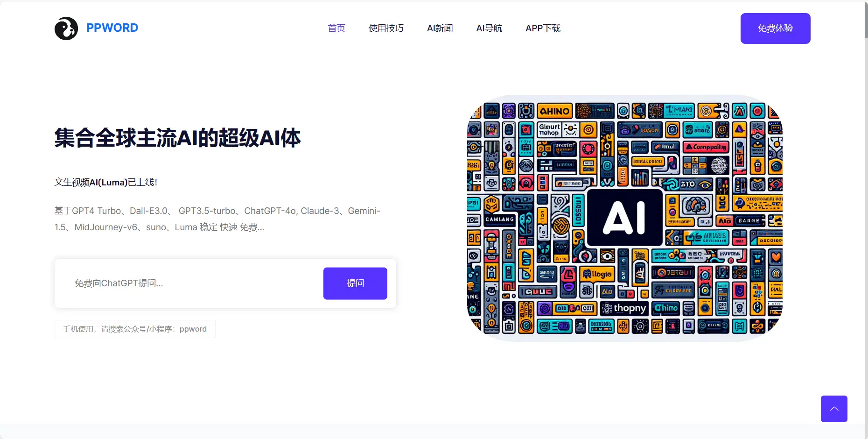Click the 提问 submit button

pyautogui.click(x=355, y=283)
